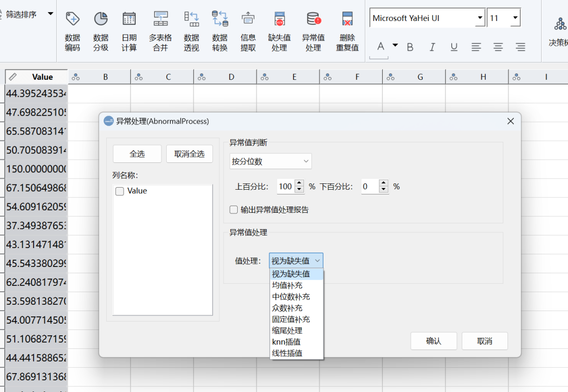Click the 日期计算 calendar icon

point(129,19)
